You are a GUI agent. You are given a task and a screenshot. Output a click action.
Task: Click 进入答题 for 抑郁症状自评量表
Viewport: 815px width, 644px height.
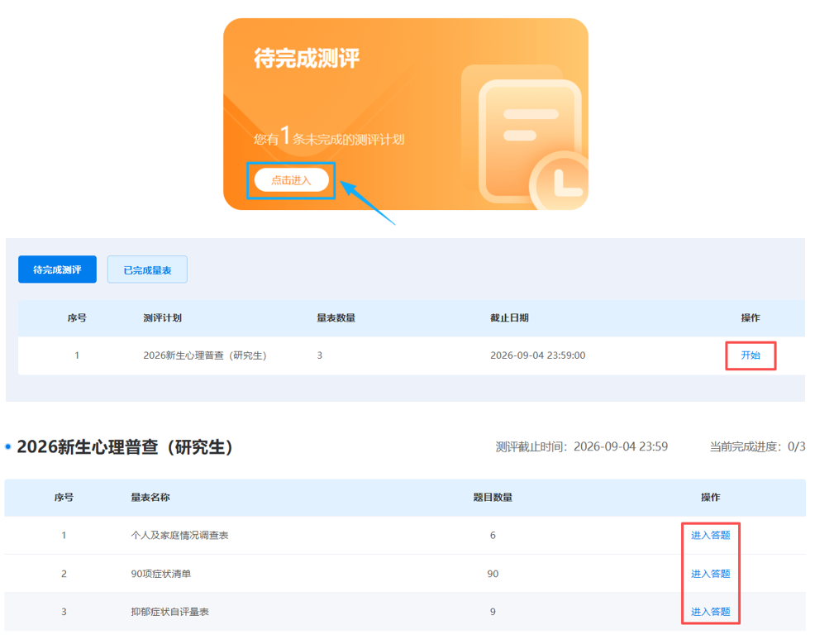coord(711,611)
